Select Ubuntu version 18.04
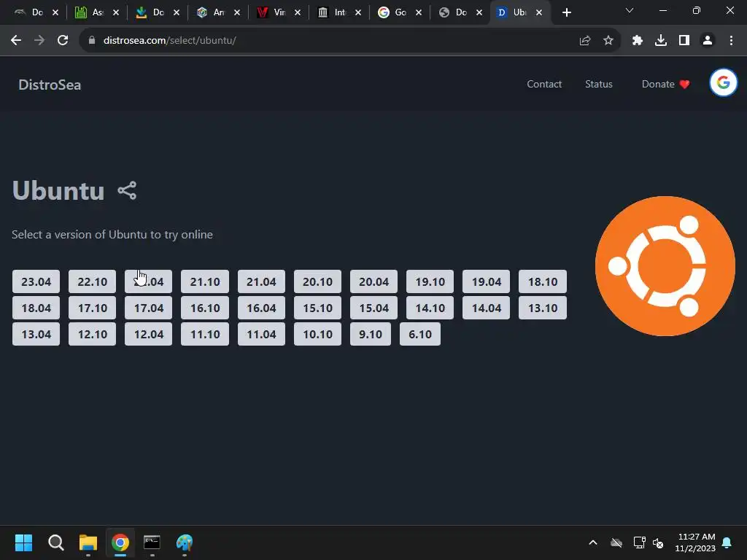Viewport: 747px width, 560px height. click(x=36, y=308)
